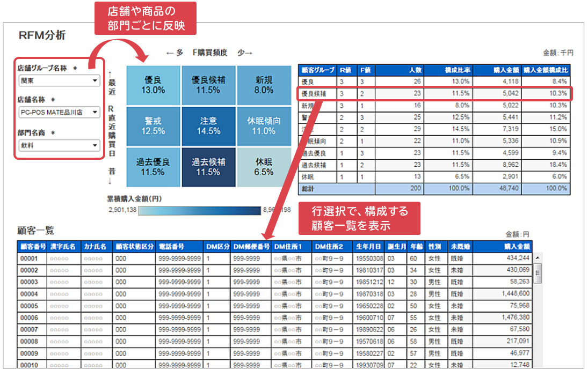Select customer row 00007
This screenshot has width=588, height=369.
pyautogui.click(x=274, y=330)
